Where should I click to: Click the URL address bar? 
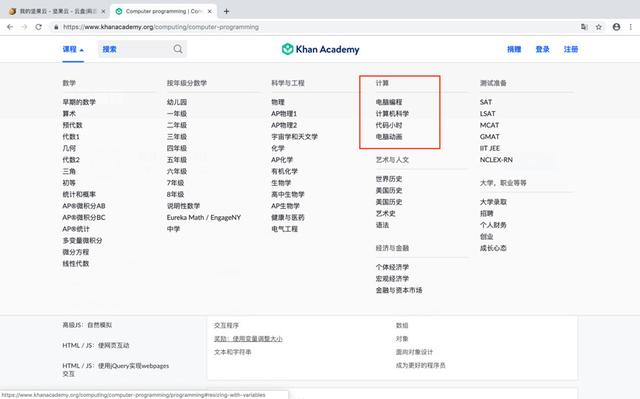(x=314, y=27)
